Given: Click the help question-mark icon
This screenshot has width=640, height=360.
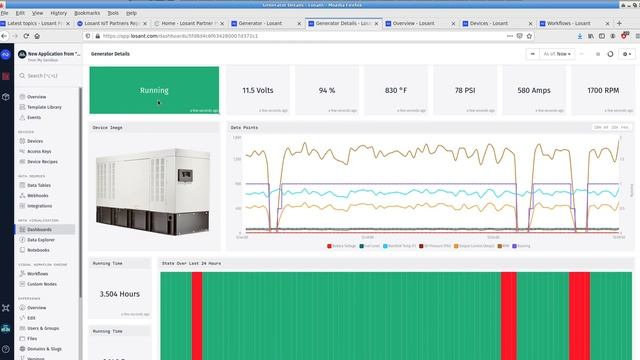Looking at the screenshot, I should coord(6,349).
